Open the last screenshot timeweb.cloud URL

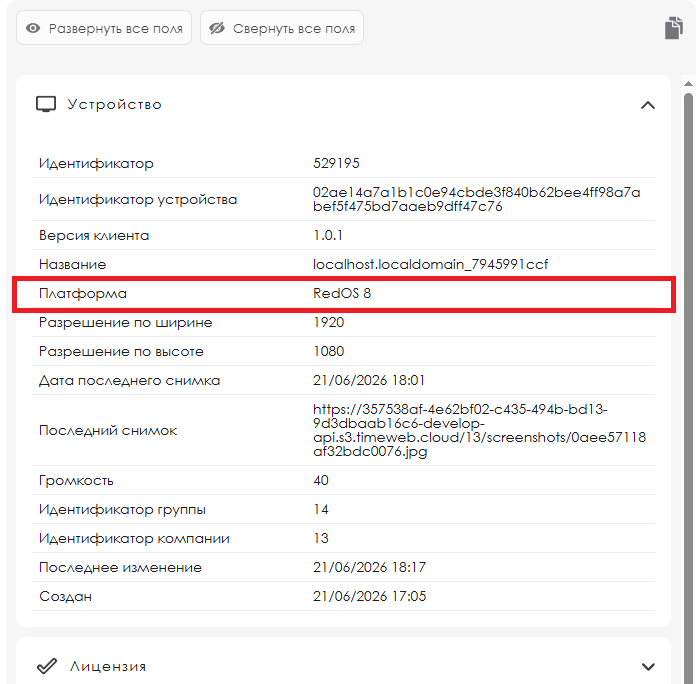tap(479, 430)
